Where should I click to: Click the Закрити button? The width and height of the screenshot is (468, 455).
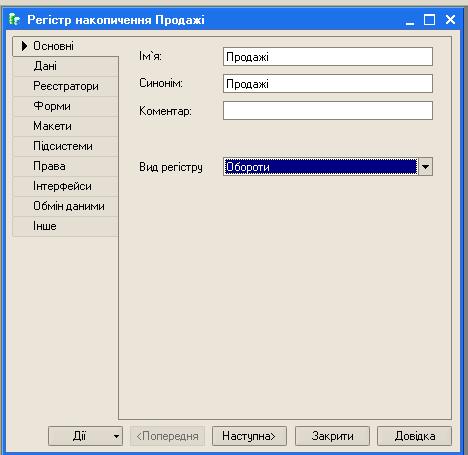point(332,436)
